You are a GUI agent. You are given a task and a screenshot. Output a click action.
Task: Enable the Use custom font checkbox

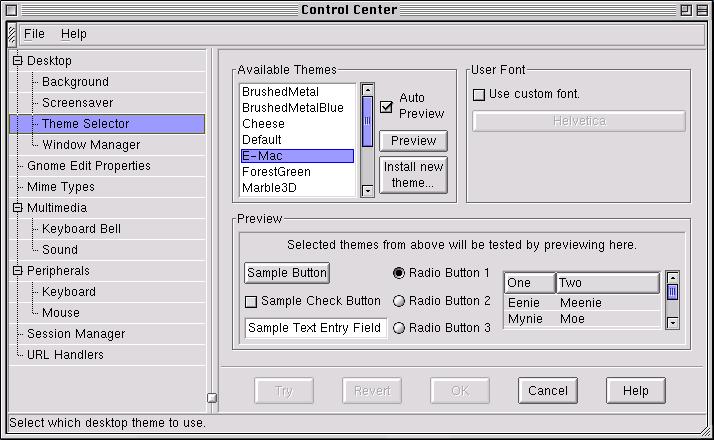(479, 95)
